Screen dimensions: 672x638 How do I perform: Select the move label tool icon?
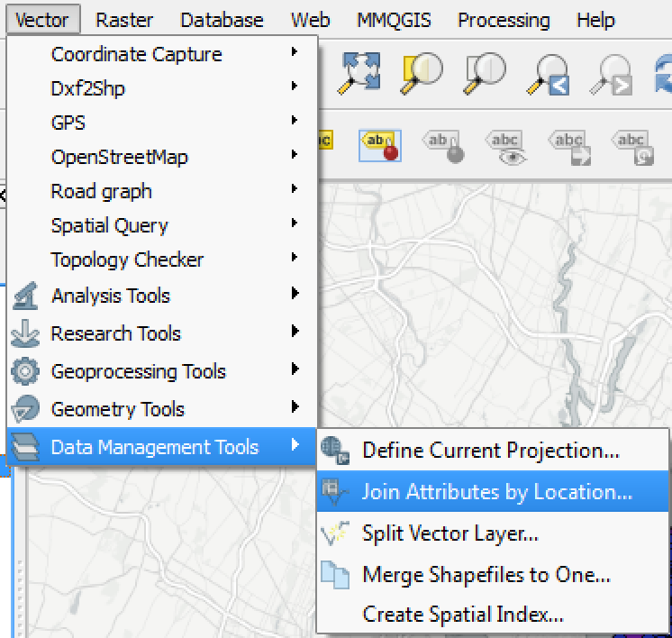(569, 148)
